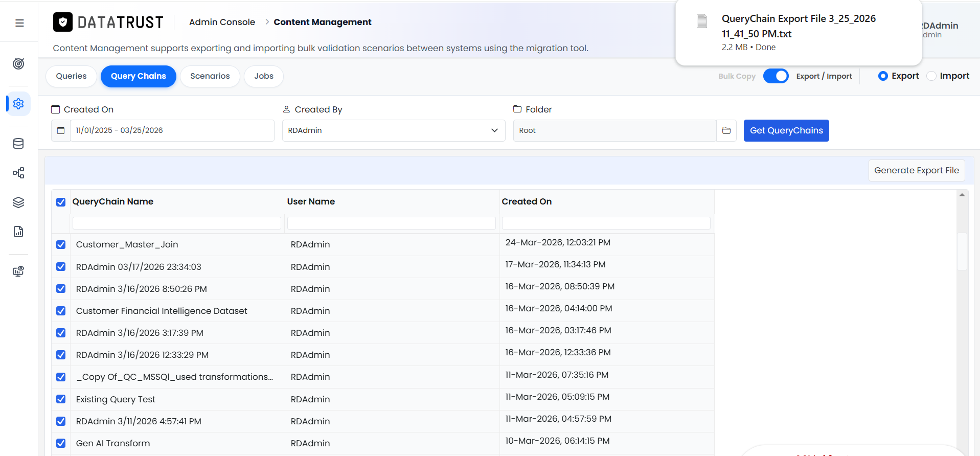Open the workflow diagram sidebar icon
980x456 pixels.
pyautogui.click(x=18, y=173)
